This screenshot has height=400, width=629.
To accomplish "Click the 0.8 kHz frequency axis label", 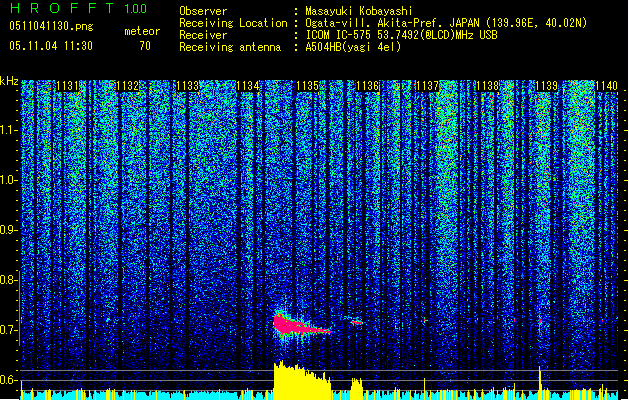I will (x=9, y=280).
